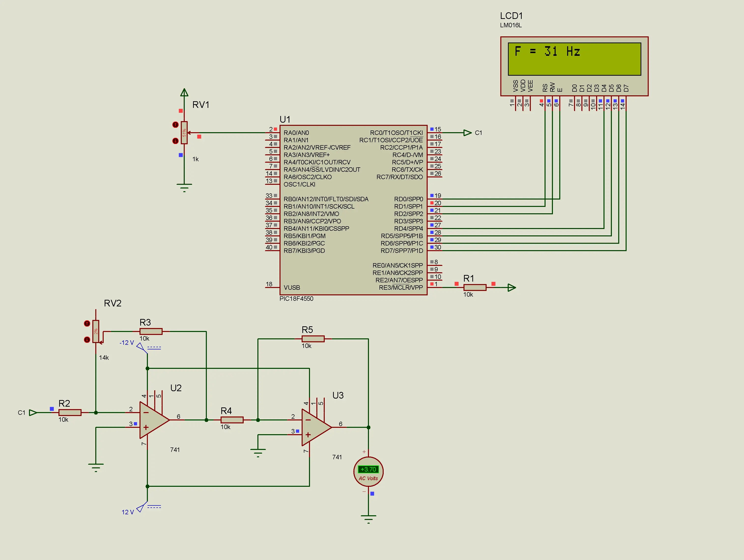Click the RV1 reference label
The height and width of the screenshot is (560, 744).
[201, 105]
